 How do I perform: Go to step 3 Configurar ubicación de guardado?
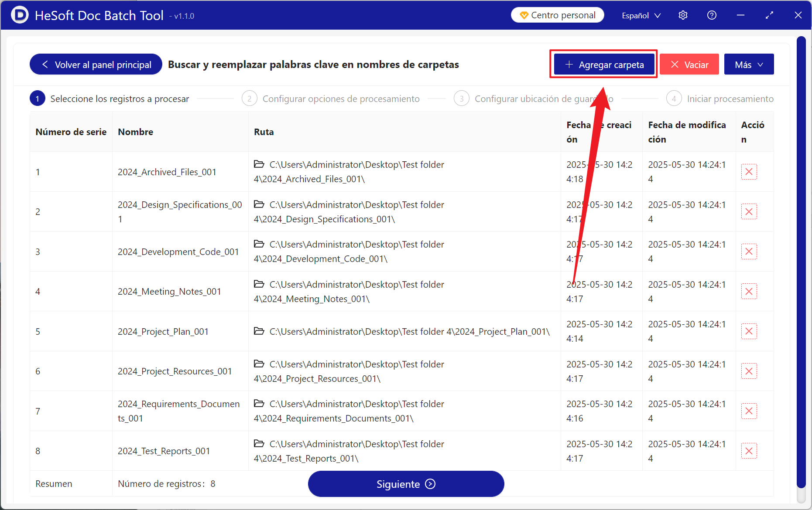[534, 99]
